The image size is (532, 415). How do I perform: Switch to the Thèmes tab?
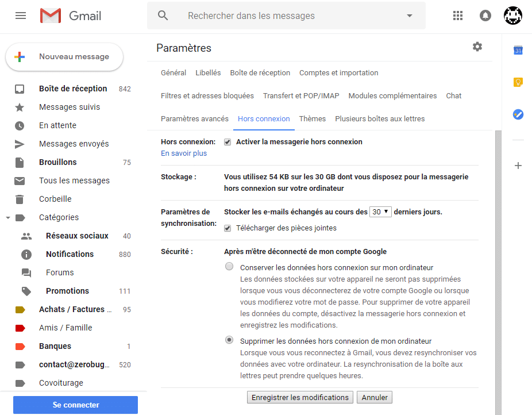[312, 119]
